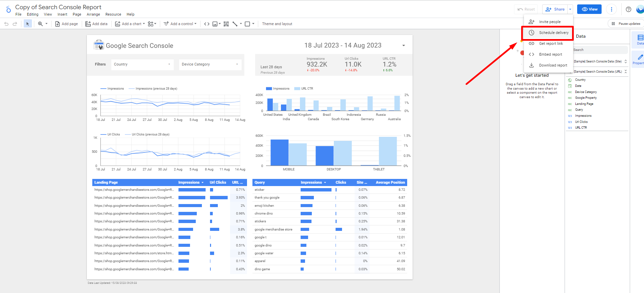The height and width of the screenshot is (293, 644).
Task: Click the report title Copy of Search Console Report
Action: tap(58, 7)
